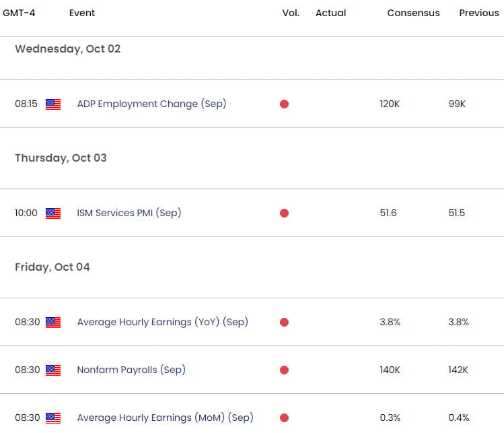Click the GMT-4 timezone column header
Image resolution: width=504 pixels, height=433 pixels.
19,13
